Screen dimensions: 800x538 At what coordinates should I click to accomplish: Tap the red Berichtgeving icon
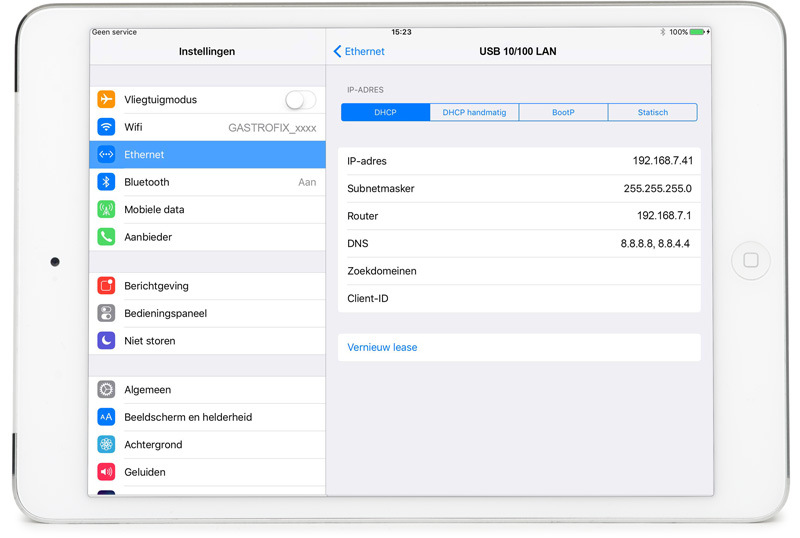(x=106, y=286)
